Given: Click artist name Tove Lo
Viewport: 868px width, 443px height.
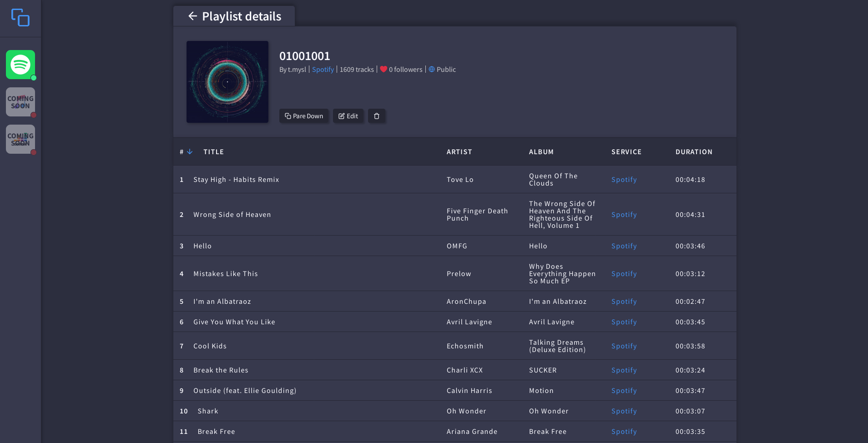Looking at the screenshot, I should point(460,180).
